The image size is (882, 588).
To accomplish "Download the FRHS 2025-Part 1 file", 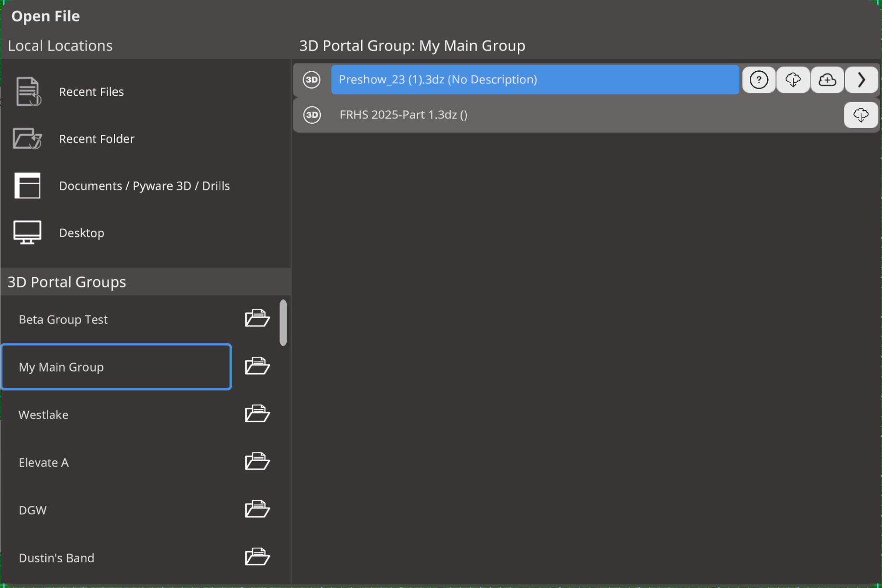I will pyautogui.click(x=860, y=115).
